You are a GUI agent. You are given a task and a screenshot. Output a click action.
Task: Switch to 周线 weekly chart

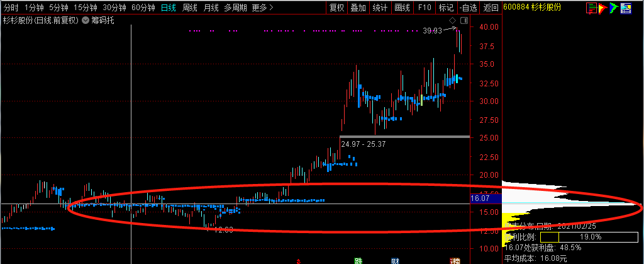pos(190,8)
